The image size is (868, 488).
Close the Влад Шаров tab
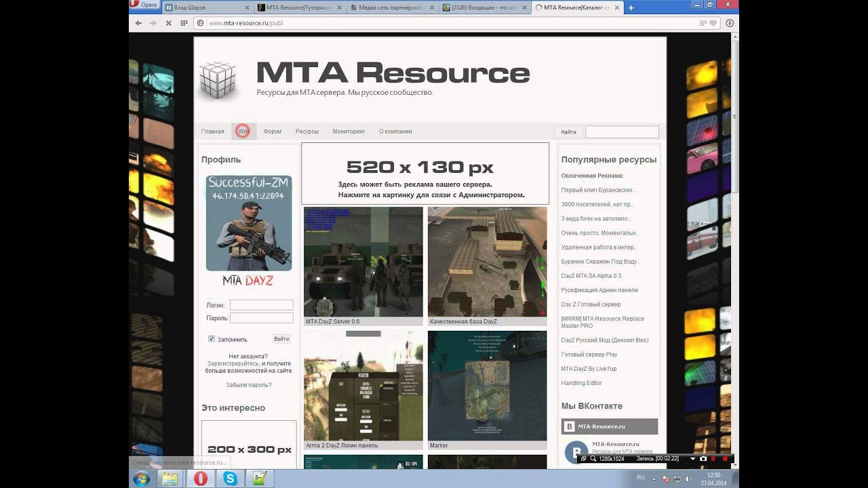[248, 8]
